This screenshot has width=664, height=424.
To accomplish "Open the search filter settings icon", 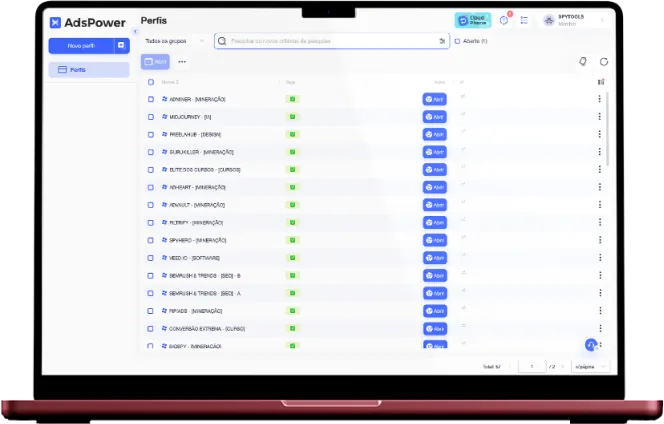I will pyautogui.click(x=442, y=41).
